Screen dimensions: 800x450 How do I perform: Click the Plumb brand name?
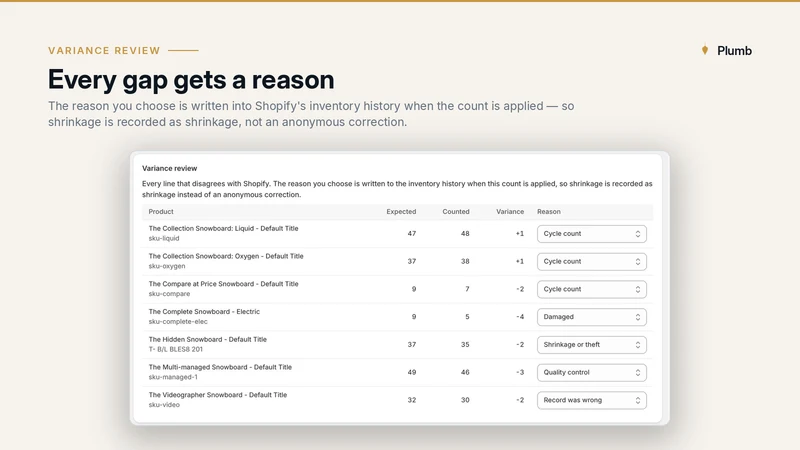(x=734, y=51)
